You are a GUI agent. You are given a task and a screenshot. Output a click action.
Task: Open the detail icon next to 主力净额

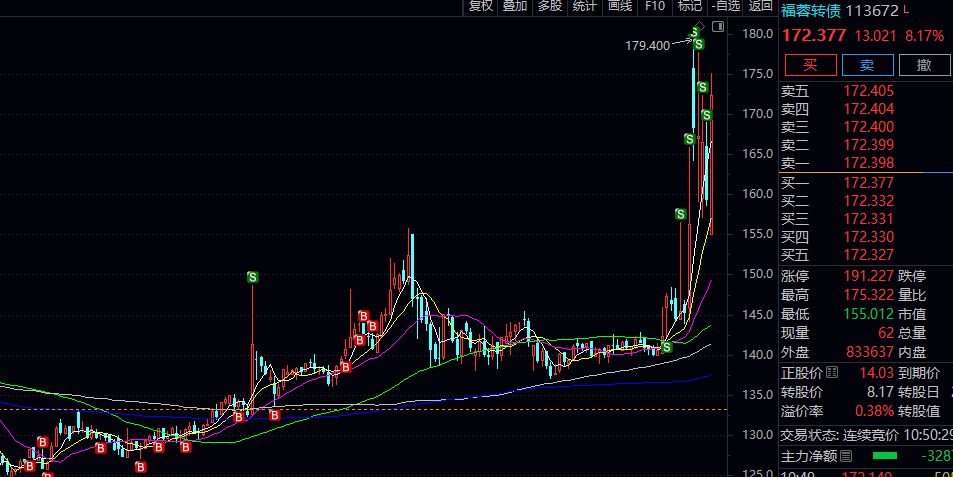pyautogui.click(x=846, y=457)
